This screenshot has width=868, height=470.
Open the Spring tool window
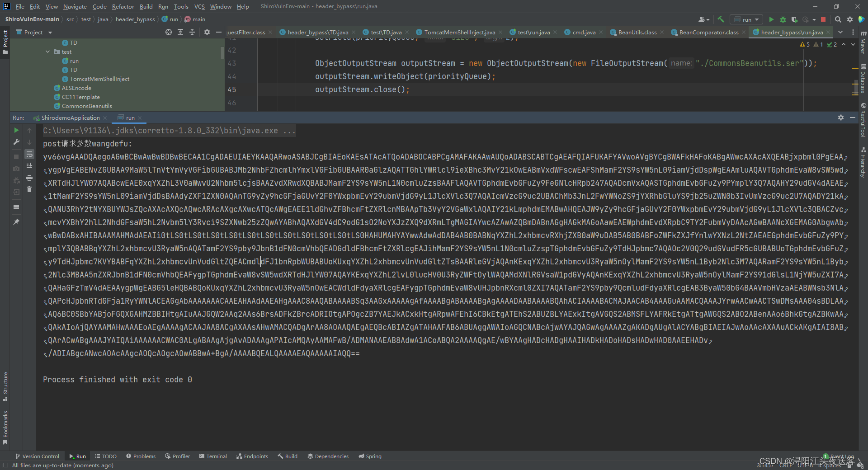pyautogui.click(x=370, y=456)
